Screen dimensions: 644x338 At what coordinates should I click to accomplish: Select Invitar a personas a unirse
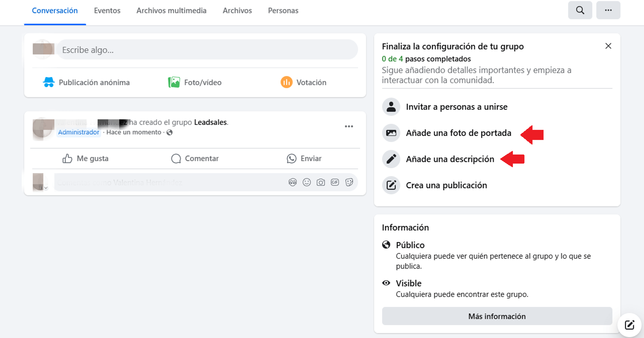pos(457,107)
